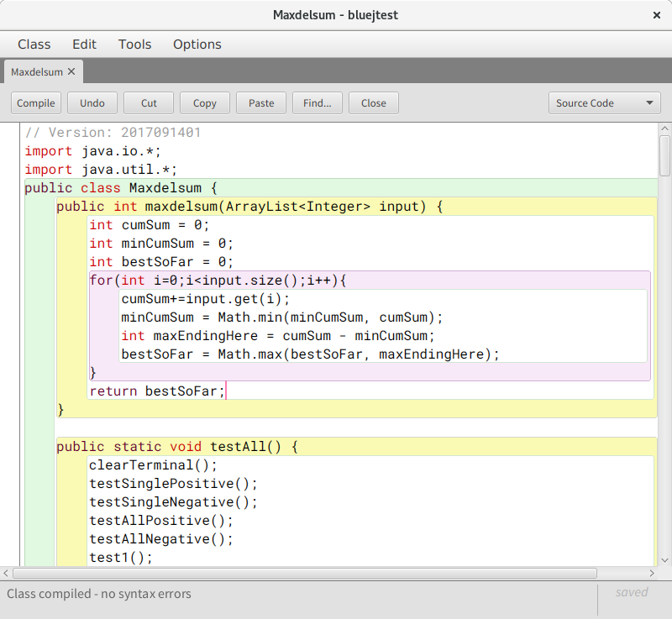Click the Close toolbar button
This screenshot has width=672, height=619.
pyautogui.click(x=374, y=103)
